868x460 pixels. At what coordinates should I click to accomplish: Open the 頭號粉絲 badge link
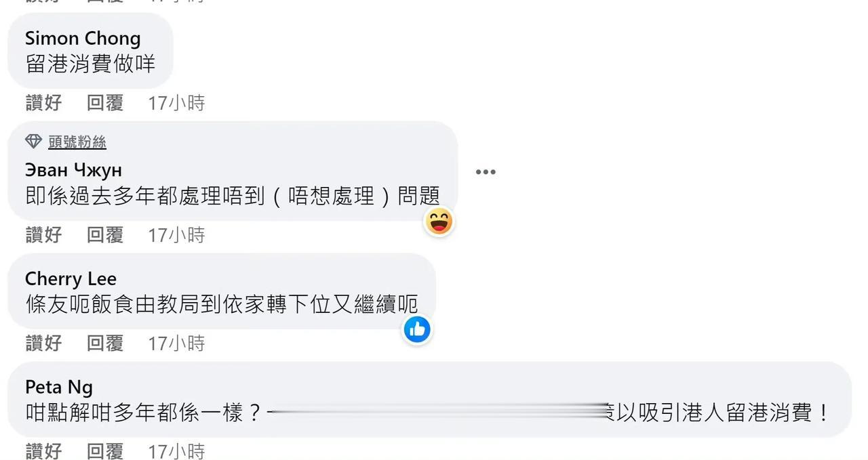point(77,142)
